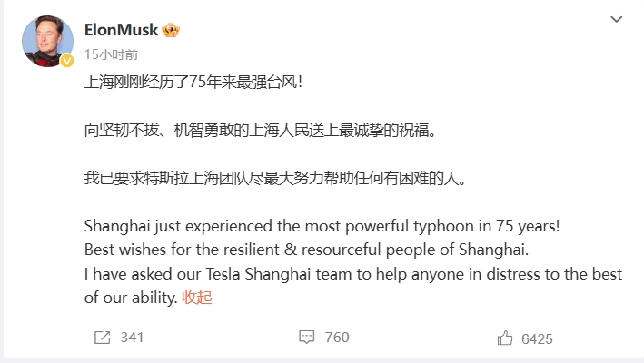The height and width of the screenshot is (363, 644).
Task: Click the text "of our ability."
Action: [131, 297]
